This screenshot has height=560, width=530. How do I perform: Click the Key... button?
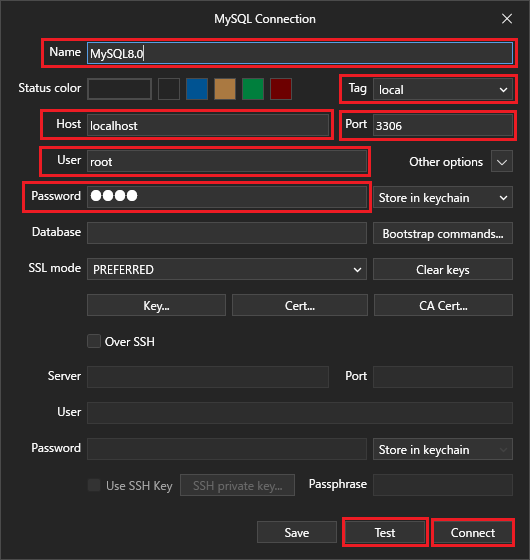pos(156,305)
